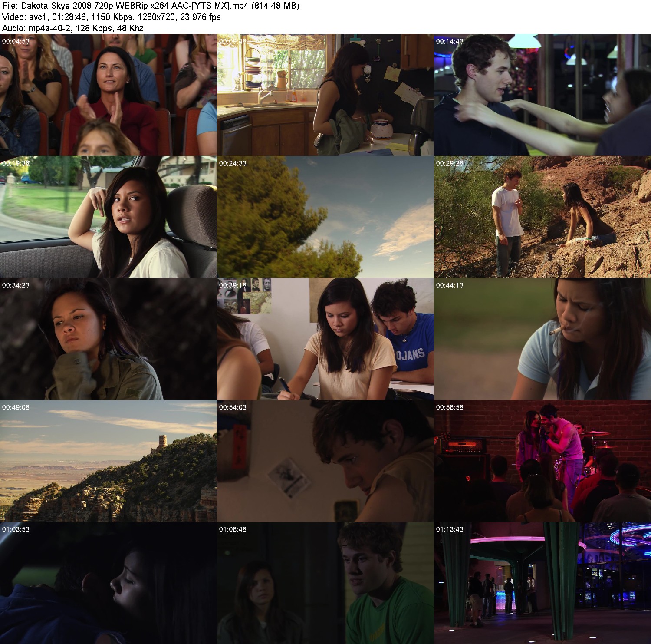The width and height of the screenshot is (651, 644).
Task: Select the car window thumbnail 00:19:38
Action: point(108,217)
